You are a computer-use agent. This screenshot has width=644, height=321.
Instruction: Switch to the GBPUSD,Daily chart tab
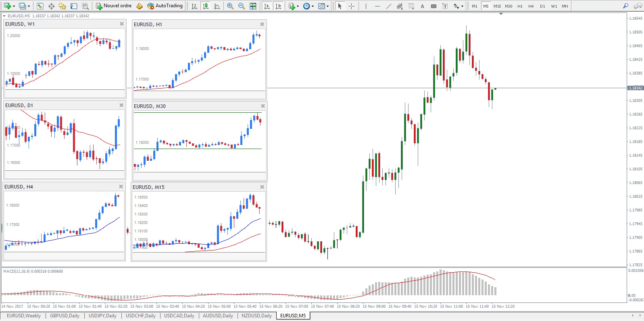point(65,316)
